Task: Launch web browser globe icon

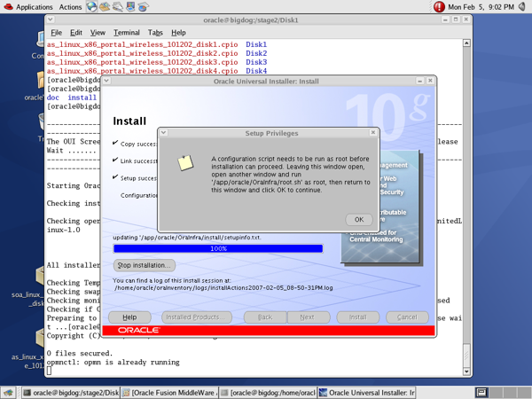Action: pyautogui.click(x=91, y=6)
